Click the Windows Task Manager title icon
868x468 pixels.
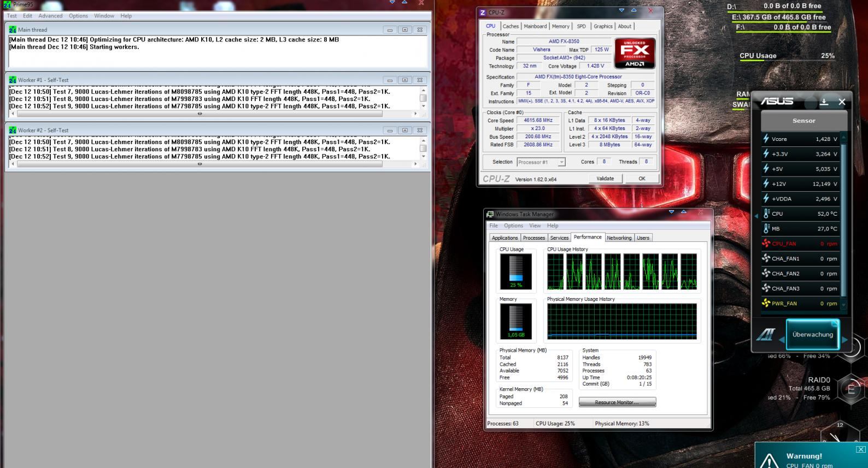pos(490,214)
